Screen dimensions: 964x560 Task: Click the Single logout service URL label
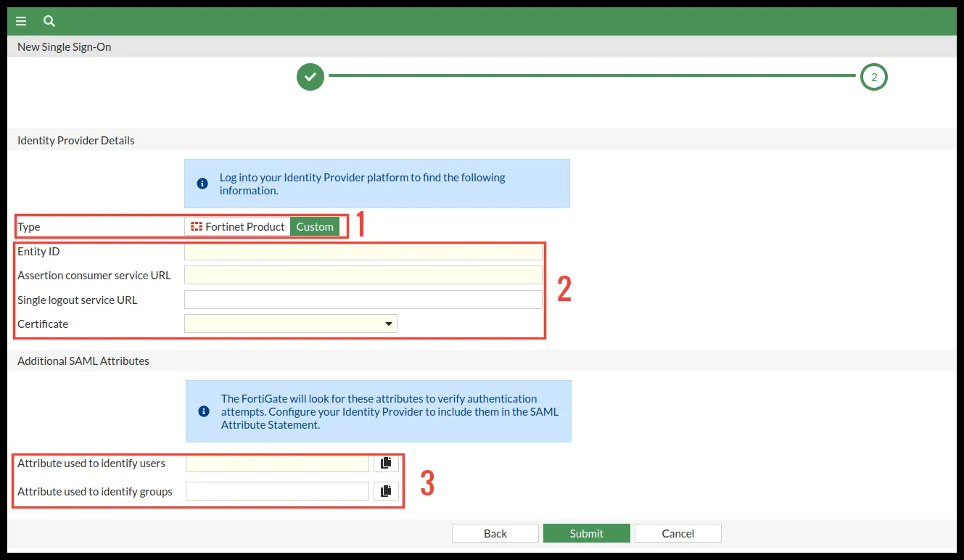pos(78,300)
